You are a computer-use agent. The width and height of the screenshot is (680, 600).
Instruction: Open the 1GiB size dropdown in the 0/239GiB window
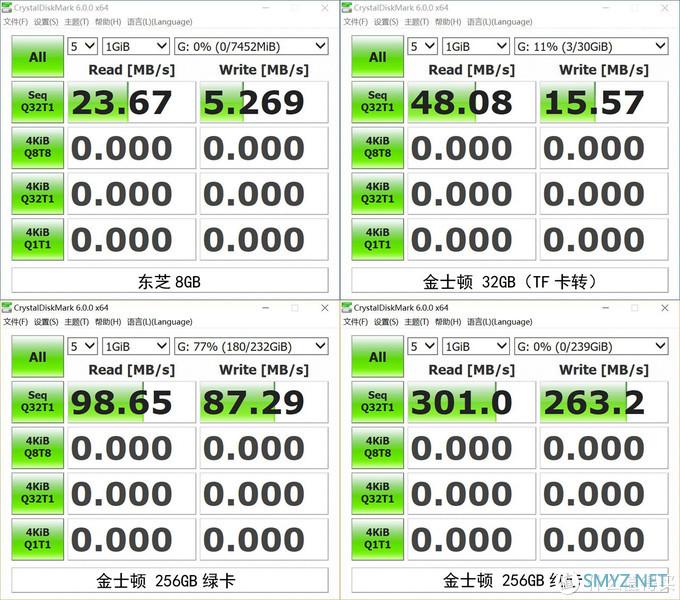476,346
